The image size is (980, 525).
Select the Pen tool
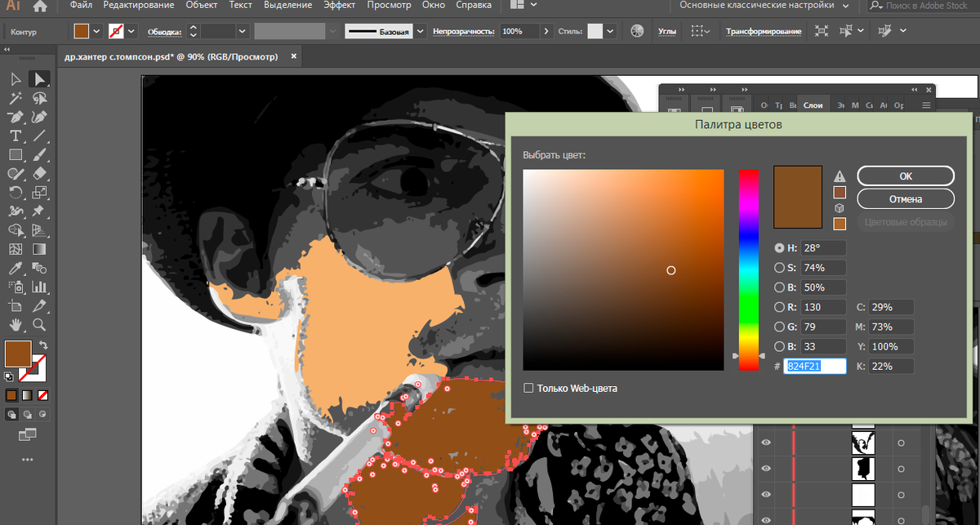click(x=16, y=117)
